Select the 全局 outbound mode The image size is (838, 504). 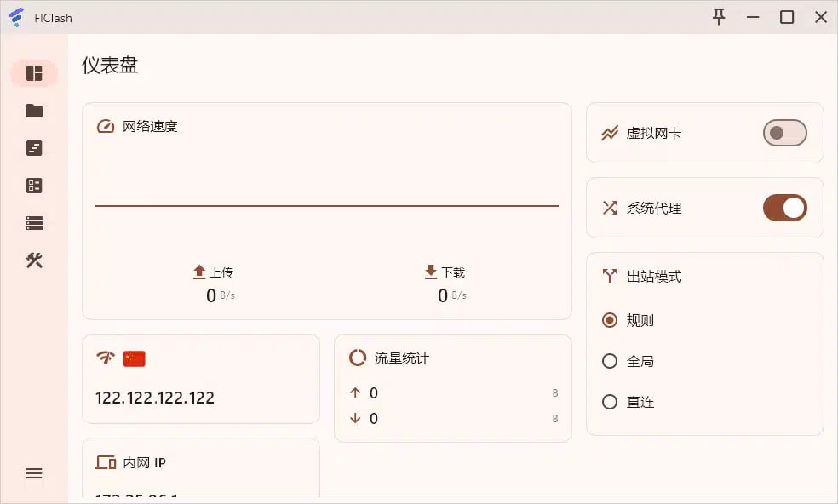coord(610,361)
